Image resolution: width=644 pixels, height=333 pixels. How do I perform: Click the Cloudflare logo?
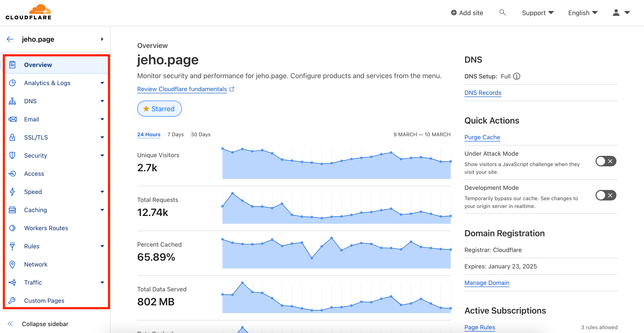(x=28, y=12)
